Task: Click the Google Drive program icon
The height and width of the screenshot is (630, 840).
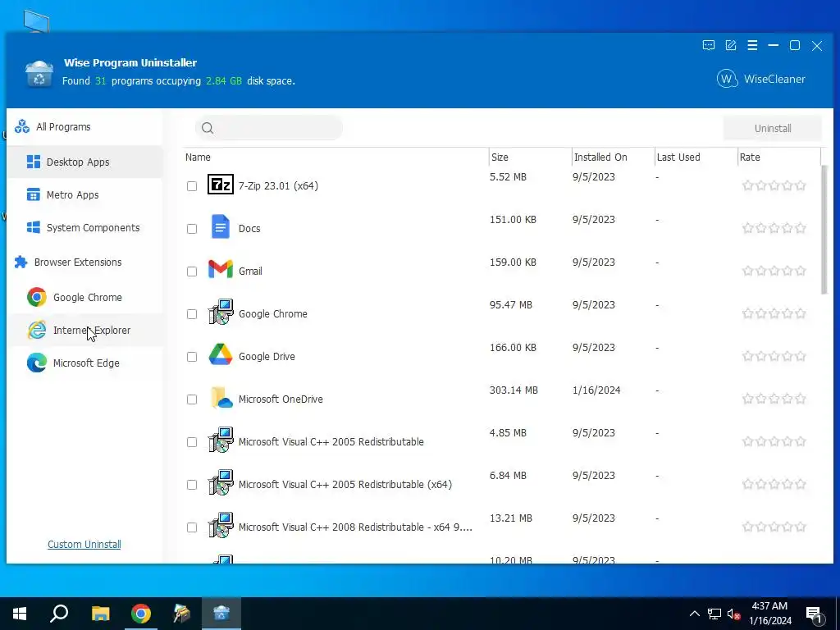Action: click(x=220, y=355)
